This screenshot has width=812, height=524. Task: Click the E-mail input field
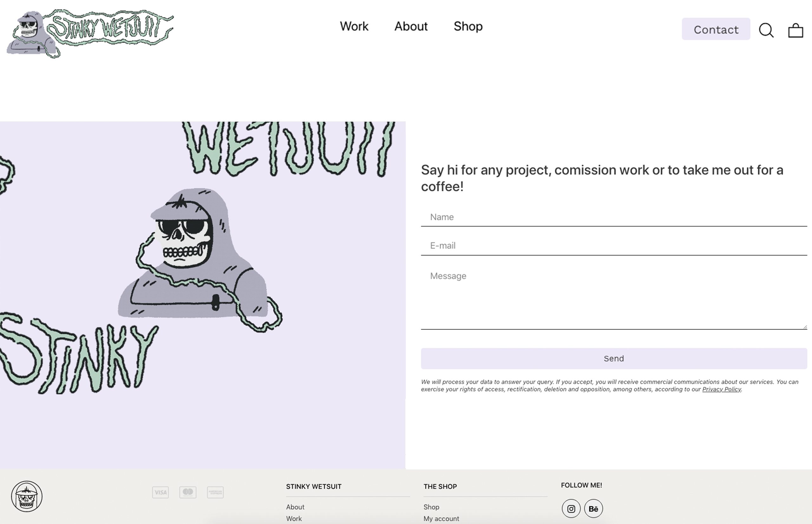click(x=614, y=245)
